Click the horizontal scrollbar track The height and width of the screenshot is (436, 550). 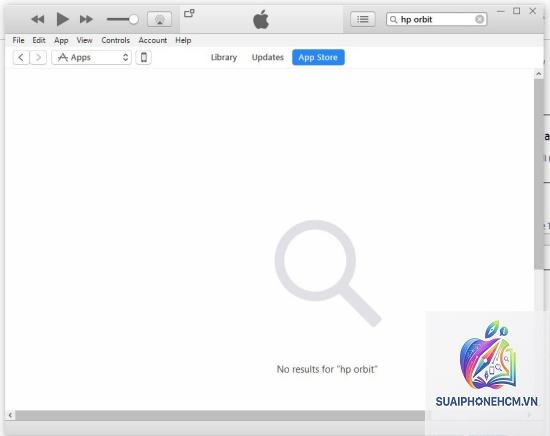(x=220, y=416)
